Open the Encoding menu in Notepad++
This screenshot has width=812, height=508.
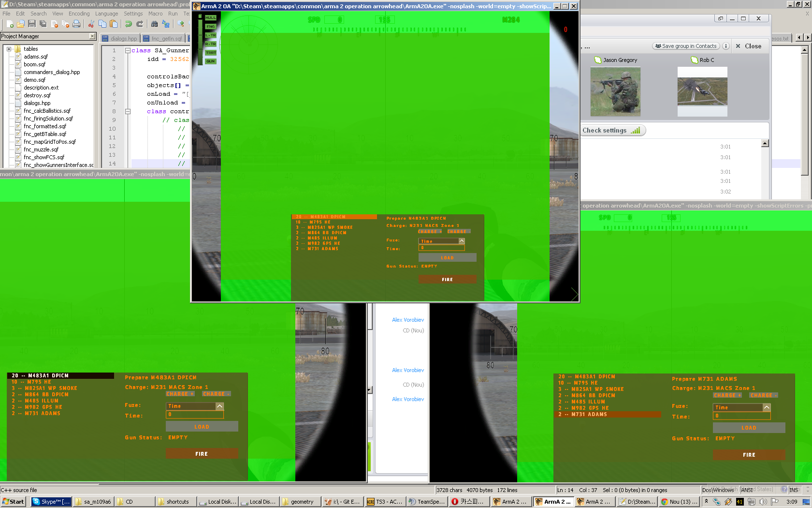click(79, 14)
